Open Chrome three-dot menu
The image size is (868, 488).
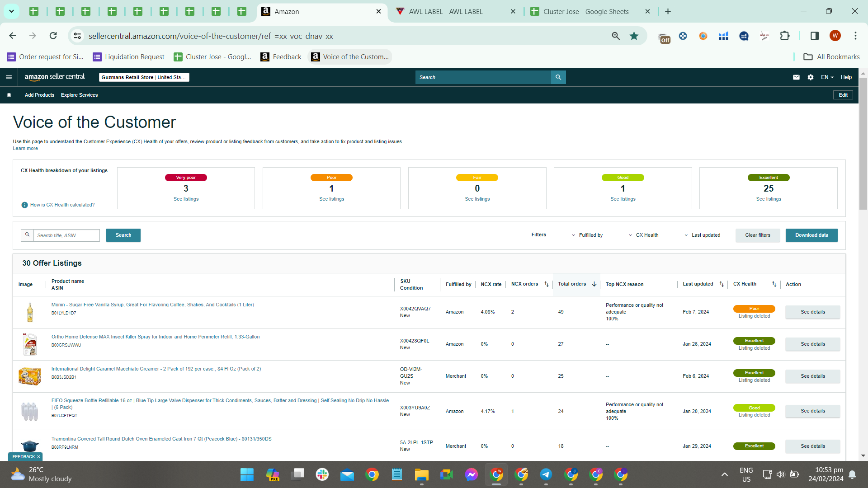(855, 36)
